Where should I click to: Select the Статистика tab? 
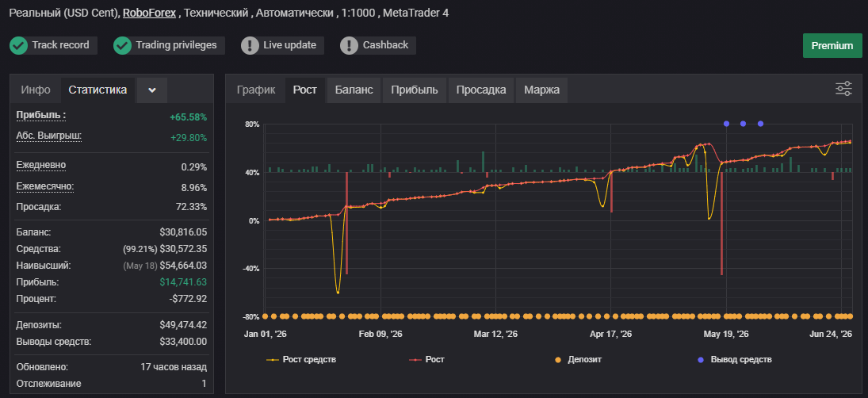[98, 90]
